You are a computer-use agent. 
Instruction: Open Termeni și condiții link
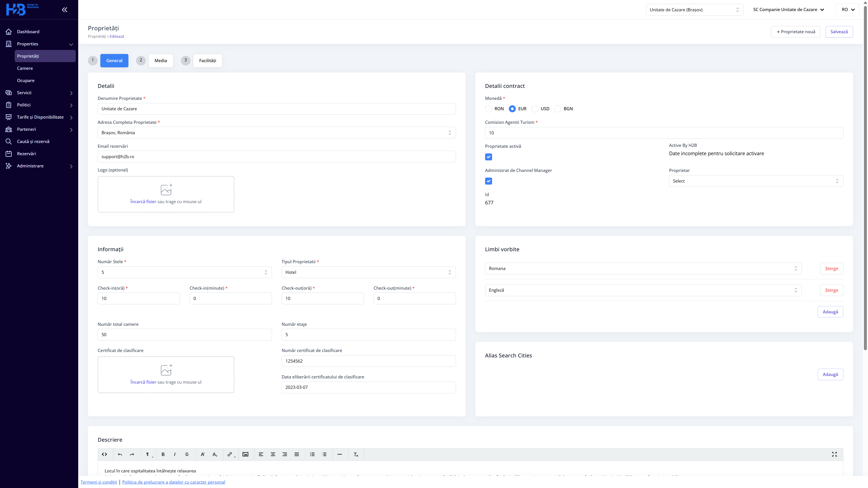coord(99,482)
